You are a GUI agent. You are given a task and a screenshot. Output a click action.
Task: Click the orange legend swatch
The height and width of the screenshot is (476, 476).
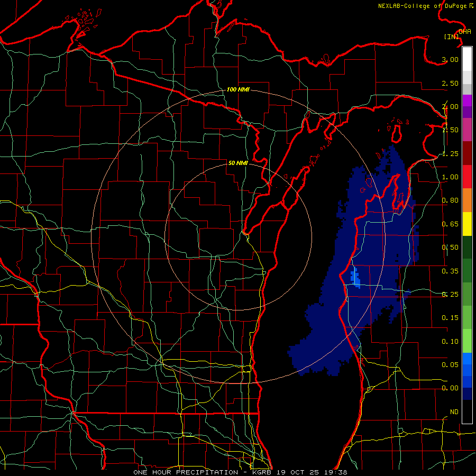click(467, 200)
